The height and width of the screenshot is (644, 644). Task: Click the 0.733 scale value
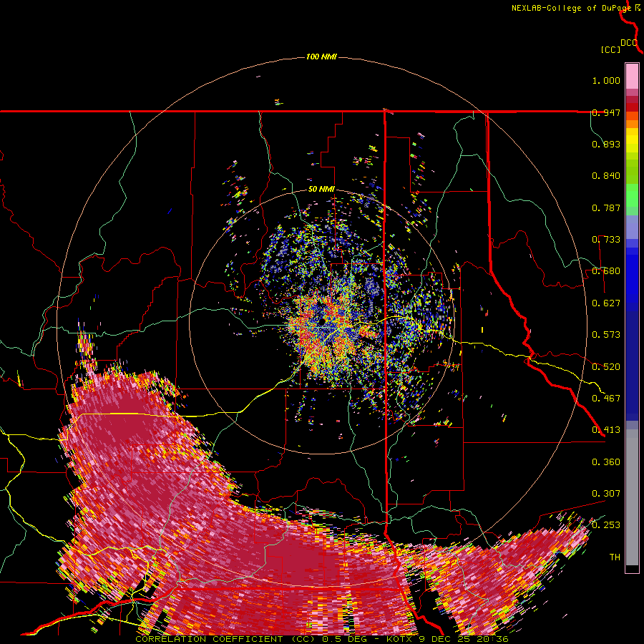click(606, 240)
